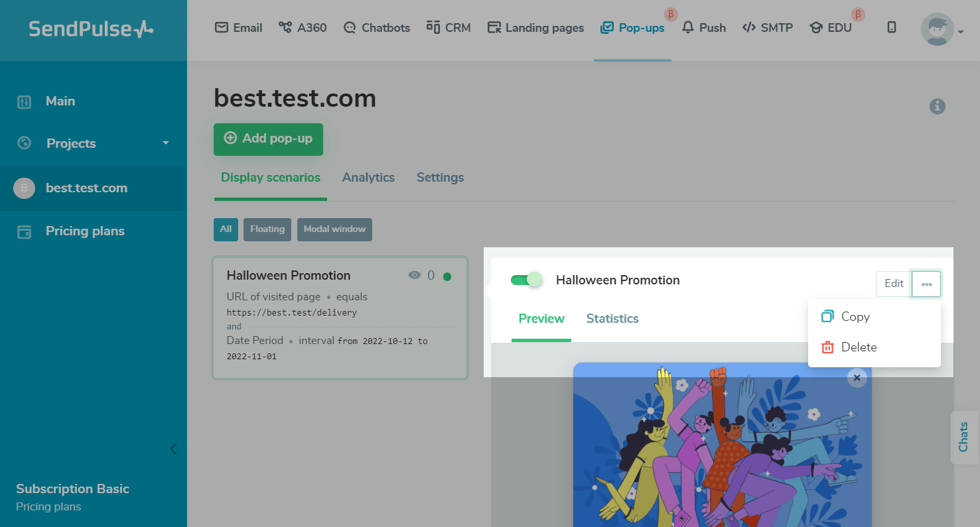Click the info icon near page title

pos(937,106)
